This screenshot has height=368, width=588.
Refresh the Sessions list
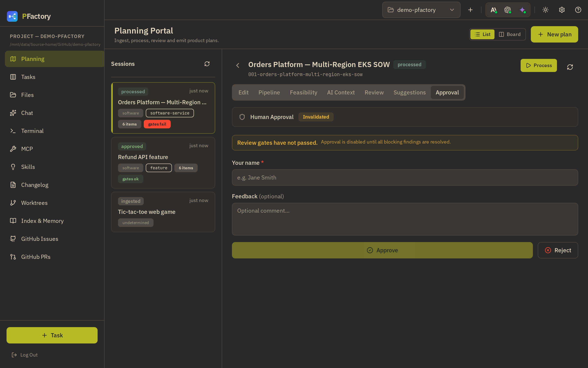(x=207, y=64)
